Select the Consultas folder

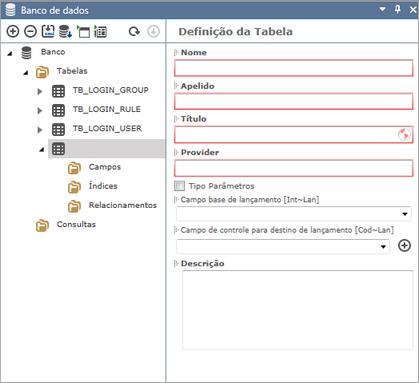(76, 224)
